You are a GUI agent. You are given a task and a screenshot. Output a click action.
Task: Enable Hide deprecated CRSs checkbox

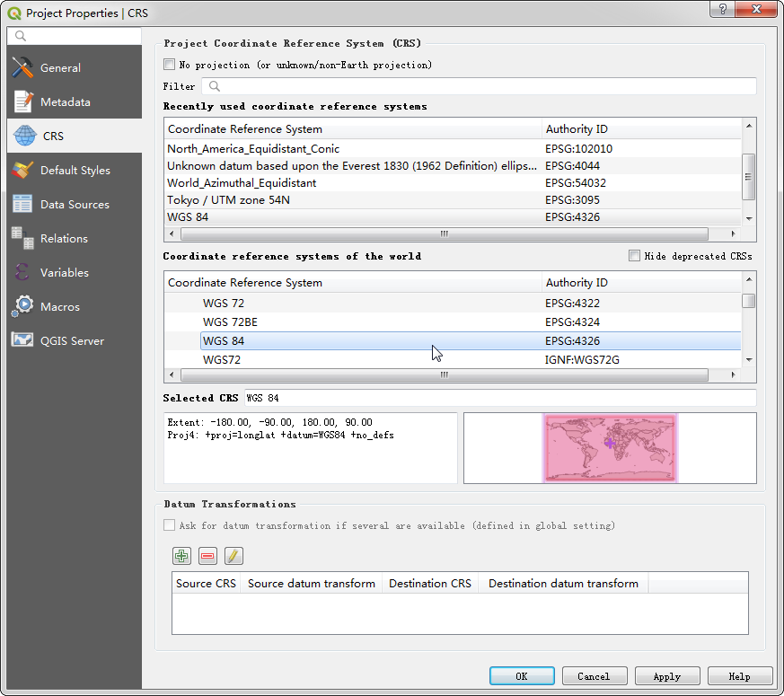click(x=634, y=256)
